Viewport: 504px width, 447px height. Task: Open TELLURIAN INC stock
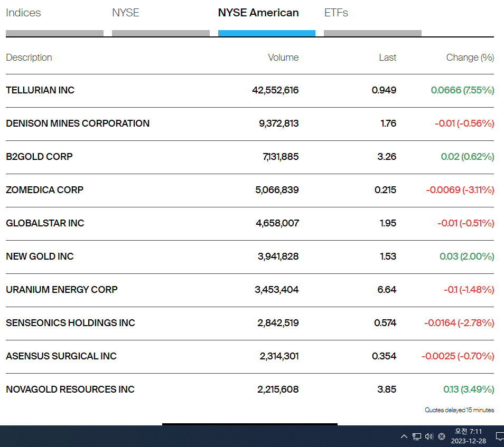click(40, 90)
